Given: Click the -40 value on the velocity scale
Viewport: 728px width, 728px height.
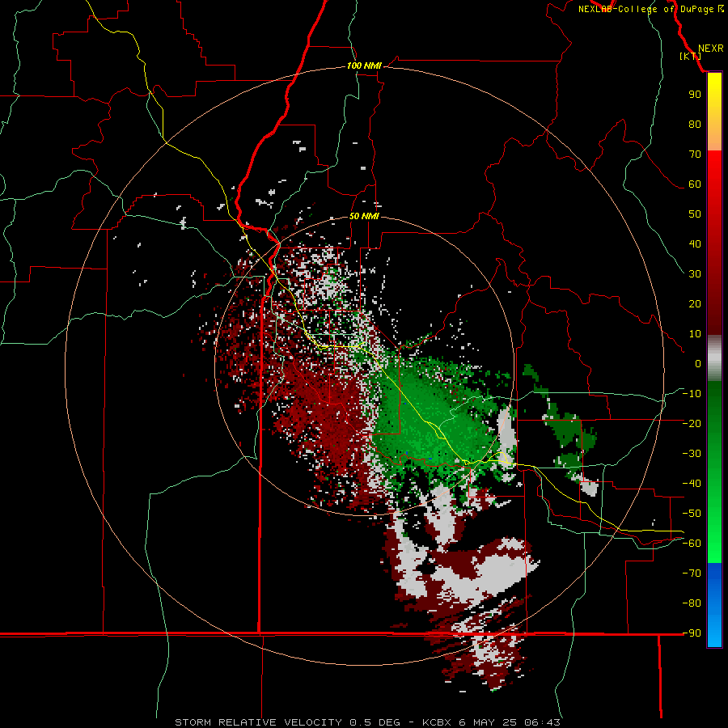Looking at the screenshot, I should [692, 484].
